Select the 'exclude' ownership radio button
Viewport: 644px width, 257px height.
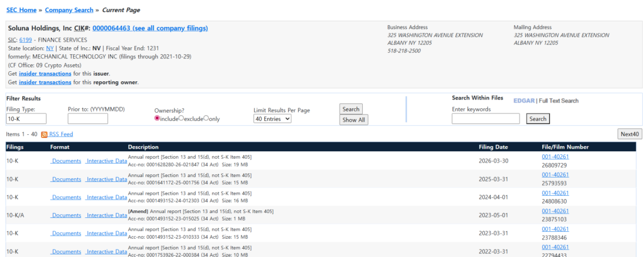pos(181,118)
